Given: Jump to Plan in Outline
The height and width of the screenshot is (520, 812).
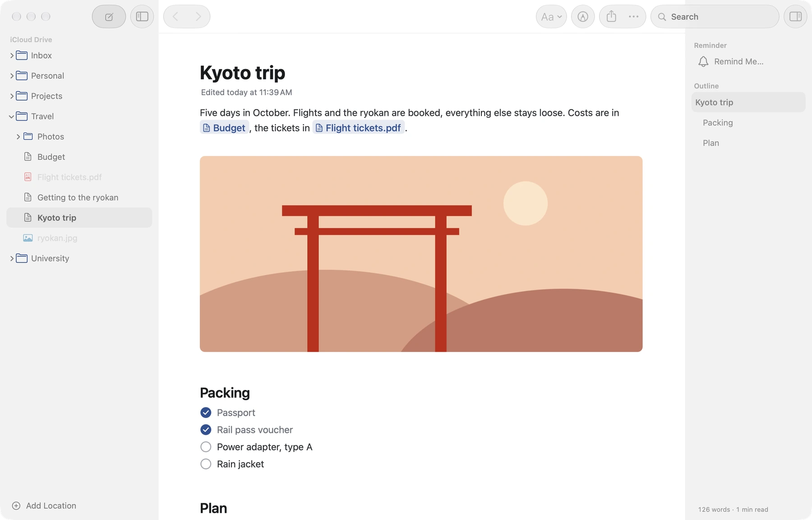Looking at the screenshot, I should point(710,143).
